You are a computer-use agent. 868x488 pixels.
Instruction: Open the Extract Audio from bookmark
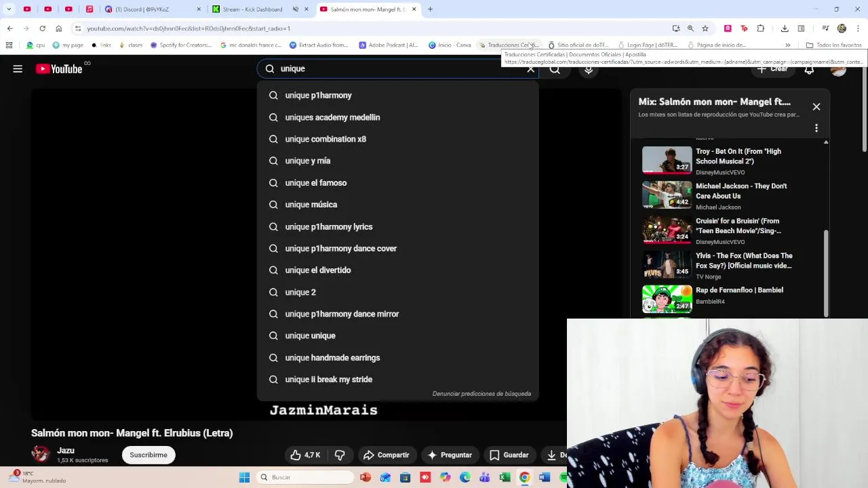pyautogui.click(x=318, y=45)
